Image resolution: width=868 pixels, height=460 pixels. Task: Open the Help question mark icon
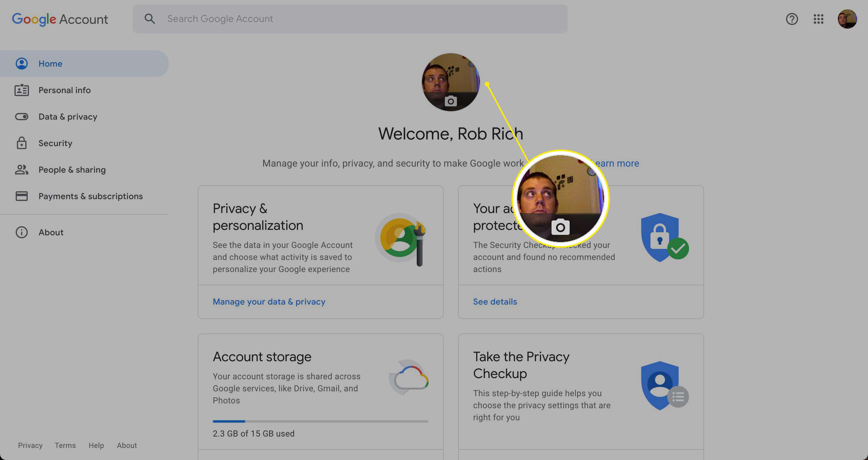click(792, 19)
